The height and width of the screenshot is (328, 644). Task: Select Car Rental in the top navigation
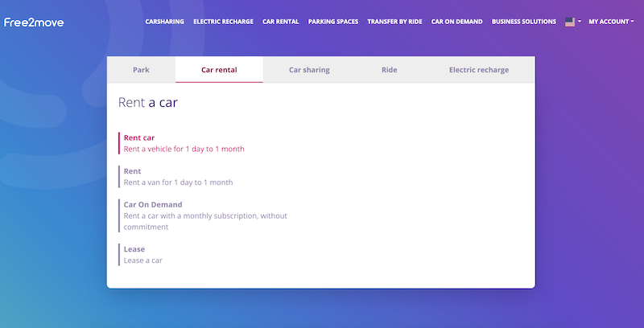pyautogui.click(x=280, y=22)
